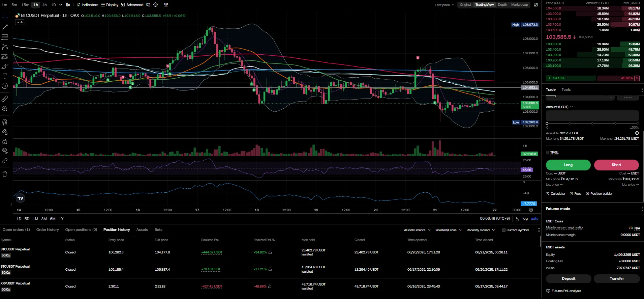Enable the TP/SL checkbox
The image size is (644, 299).
coord(548,153)
